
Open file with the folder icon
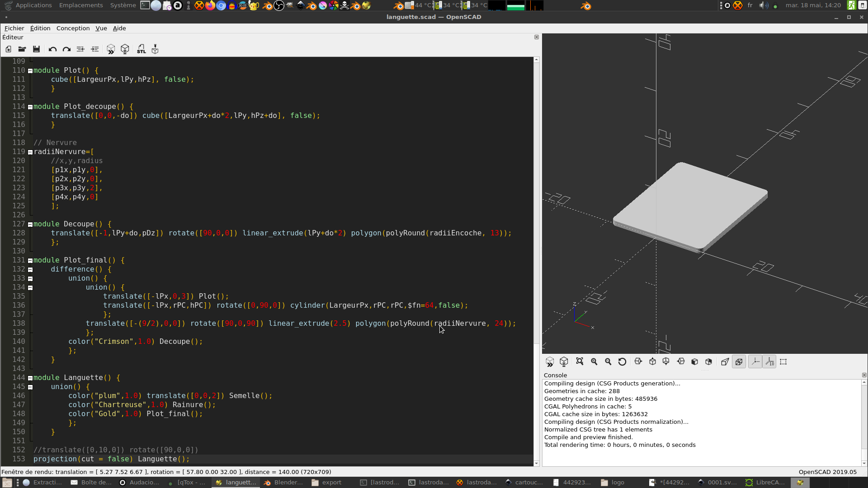(x=22, y=49)
